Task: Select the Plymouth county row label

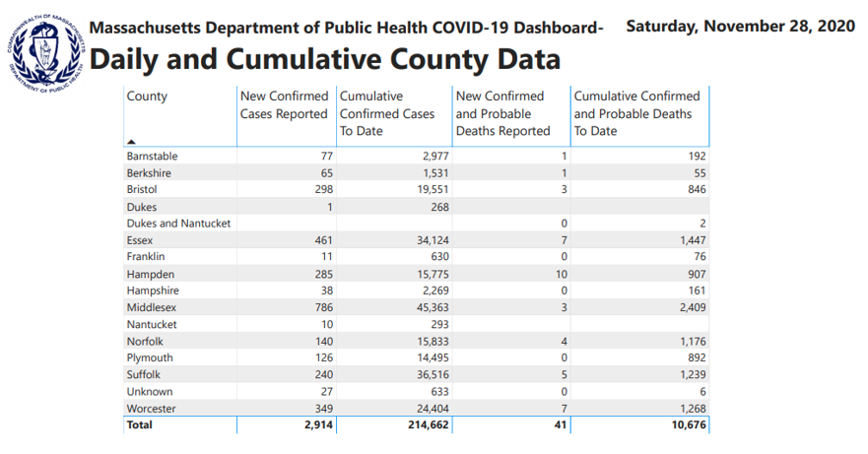Action: point(150,357)
